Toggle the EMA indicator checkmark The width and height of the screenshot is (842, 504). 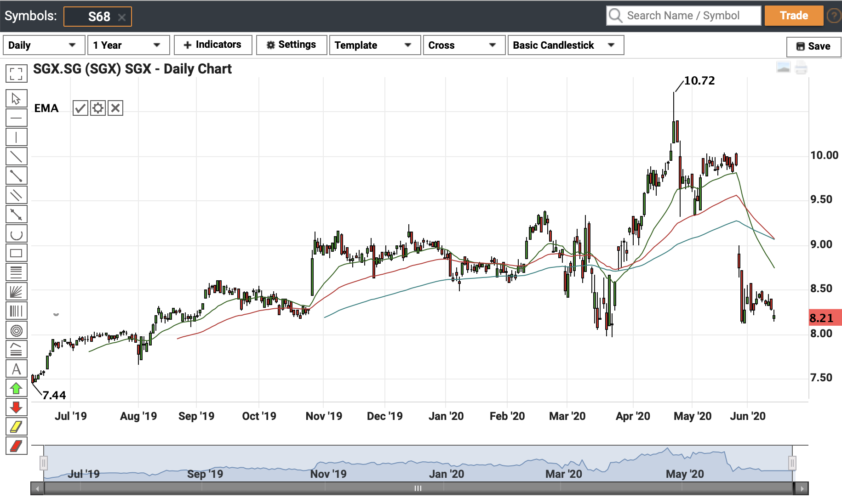(80, 108)
